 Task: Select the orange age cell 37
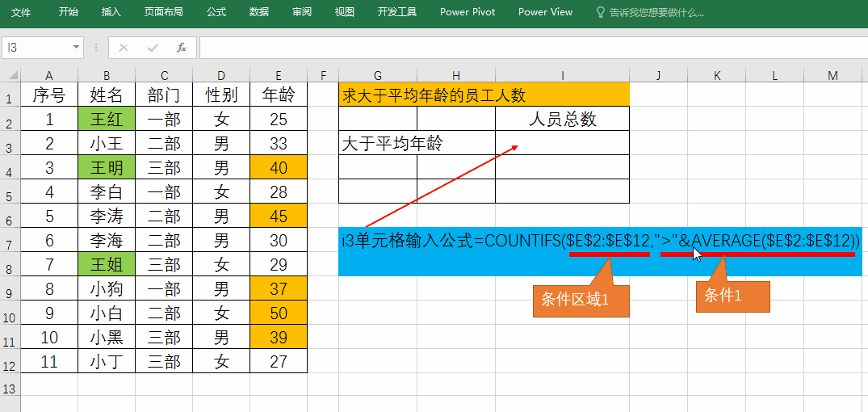pos(279,288)
